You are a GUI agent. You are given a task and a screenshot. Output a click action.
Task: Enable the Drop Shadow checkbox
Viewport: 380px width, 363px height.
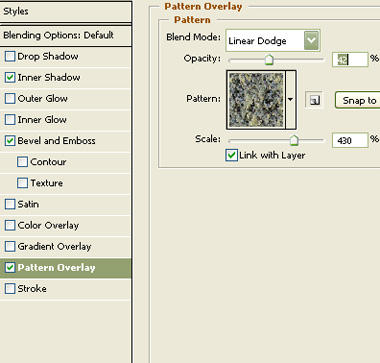[10, 56]
